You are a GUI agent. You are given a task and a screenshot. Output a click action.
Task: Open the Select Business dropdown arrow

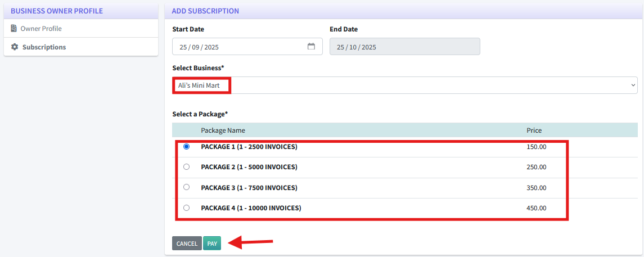point(633,85)
